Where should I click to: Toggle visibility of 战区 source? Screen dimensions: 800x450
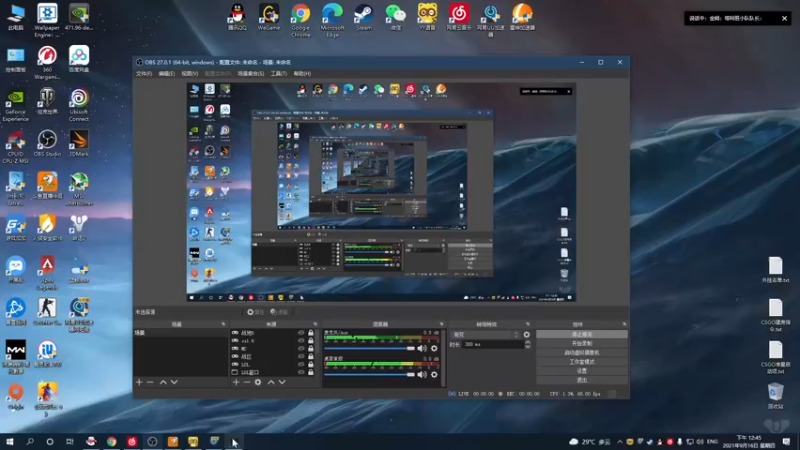click(x=301, y=357)
